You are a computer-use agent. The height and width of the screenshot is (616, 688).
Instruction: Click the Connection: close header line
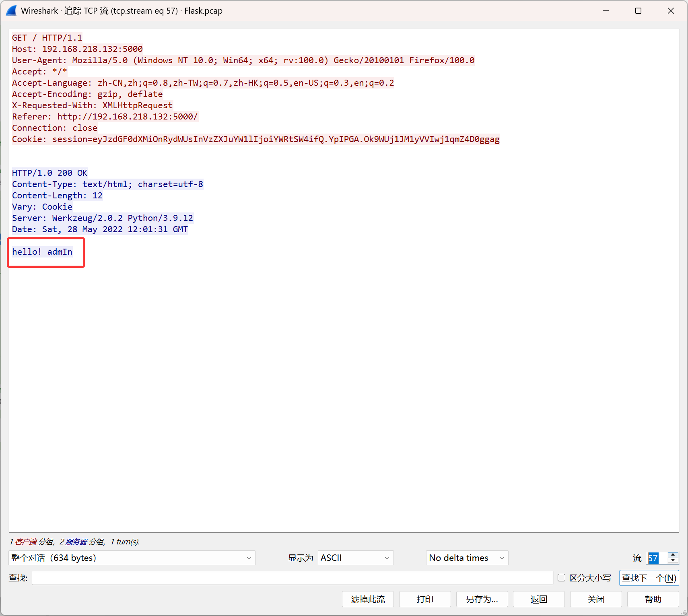[x=55, y=128]
